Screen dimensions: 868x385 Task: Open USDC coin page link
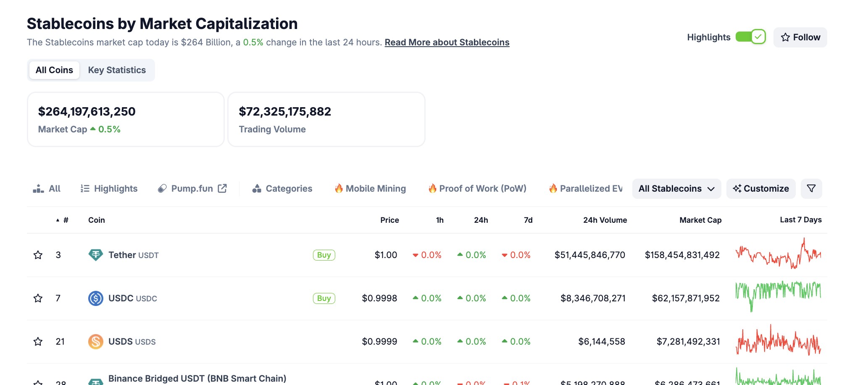tap(132, 298)
